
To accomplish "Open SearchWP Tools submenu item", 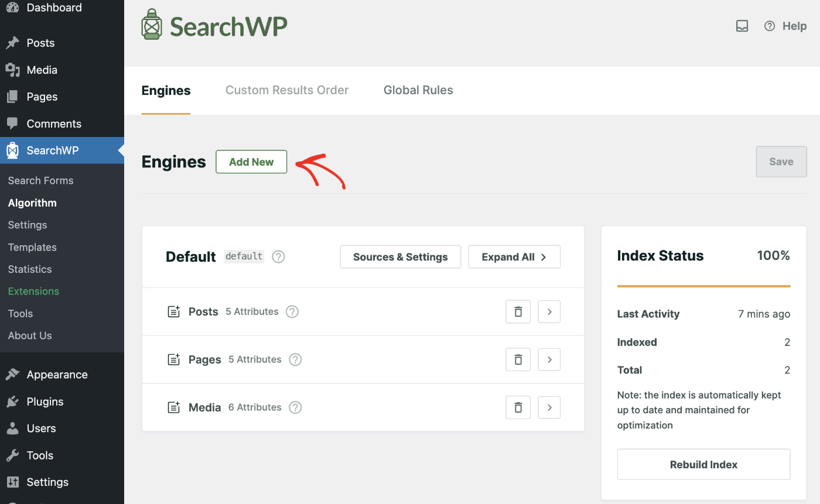I will point(20,314).
